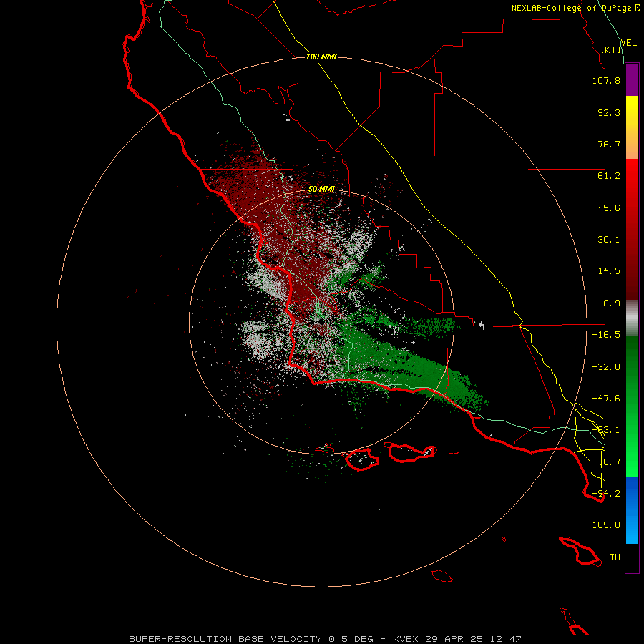Pick the bright green segment near -78.7
The width and height of the screenshot is (644, 644).
[x=632, y=462]
